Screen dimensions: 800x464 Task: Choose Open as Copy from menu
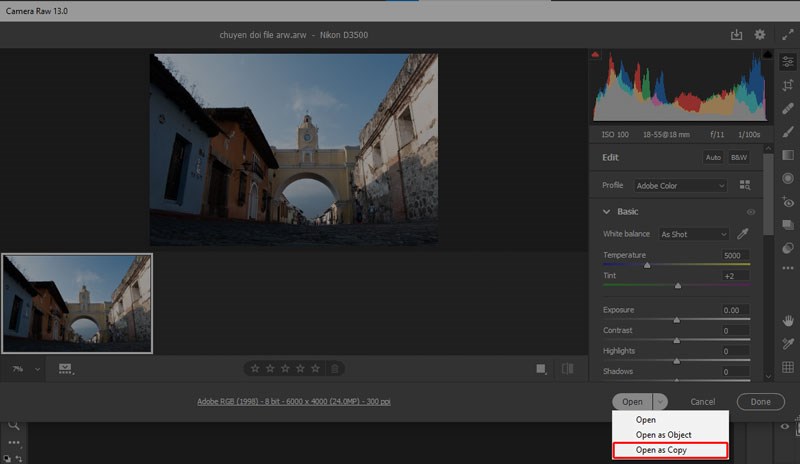point(661,450)
